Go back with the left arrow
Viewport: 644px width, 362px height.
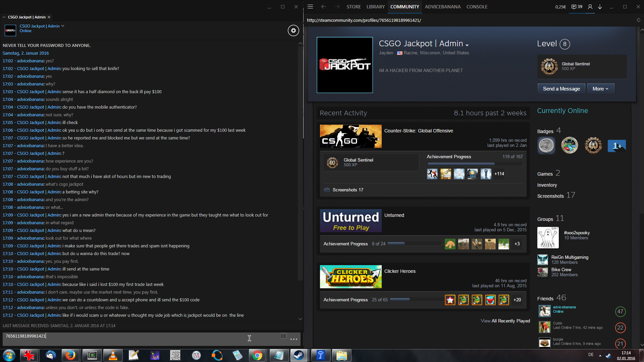323,7
